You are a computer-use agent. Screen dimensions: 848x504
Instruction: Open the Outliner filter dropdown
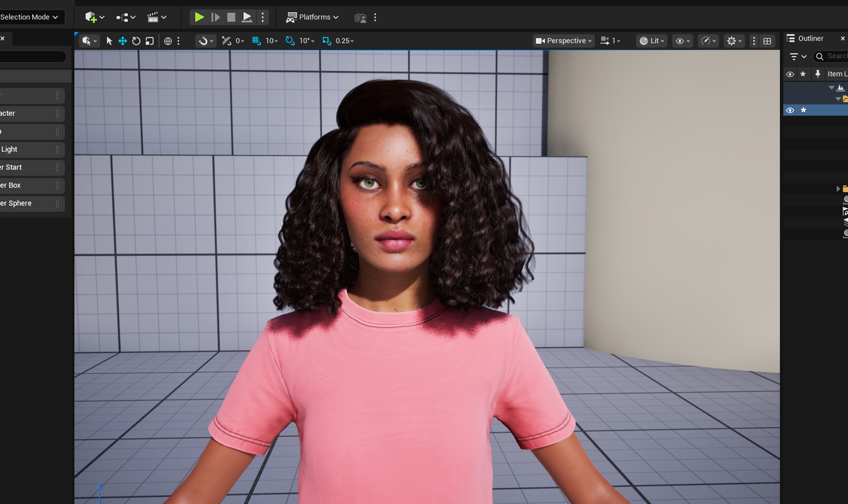point(798,56)
